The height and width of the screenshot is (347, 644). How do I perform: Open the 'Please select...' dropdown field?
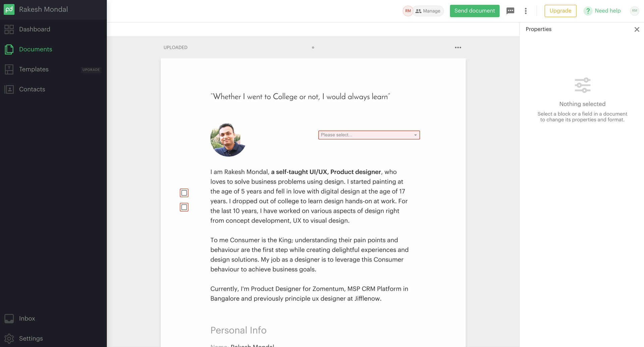(x=369, y=135)
